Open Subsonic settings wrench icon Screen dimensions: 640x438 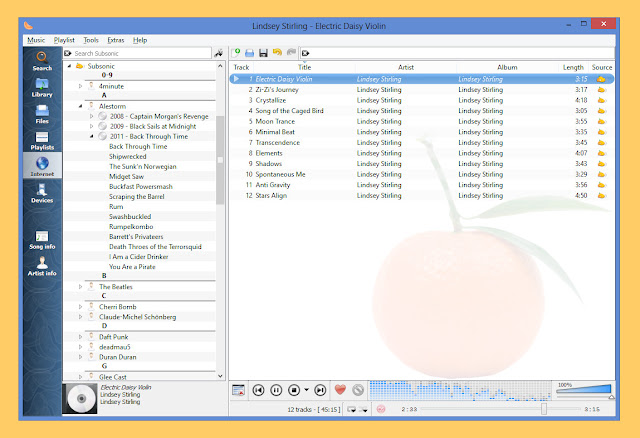pos(219,53)
